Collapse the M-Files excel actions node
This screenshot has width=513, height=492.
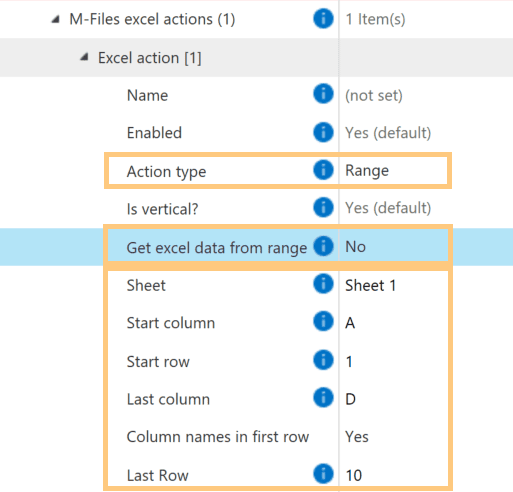56,19
